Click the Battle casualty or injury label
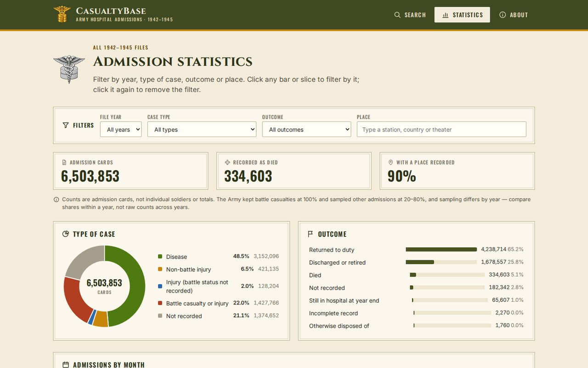The width and height of the screenshot is (588, 368). [x=198, y=304]
